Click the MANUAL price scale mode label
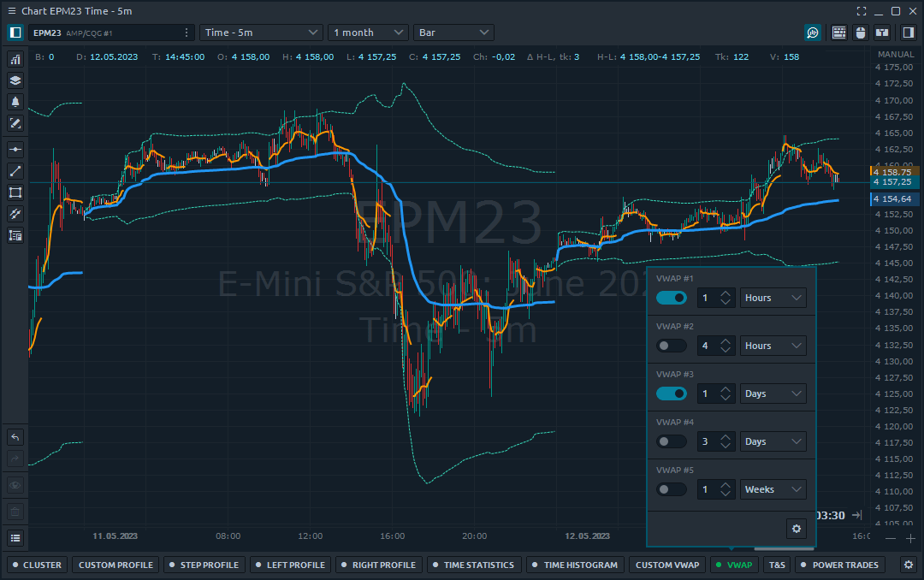 [x=896, y=54]
